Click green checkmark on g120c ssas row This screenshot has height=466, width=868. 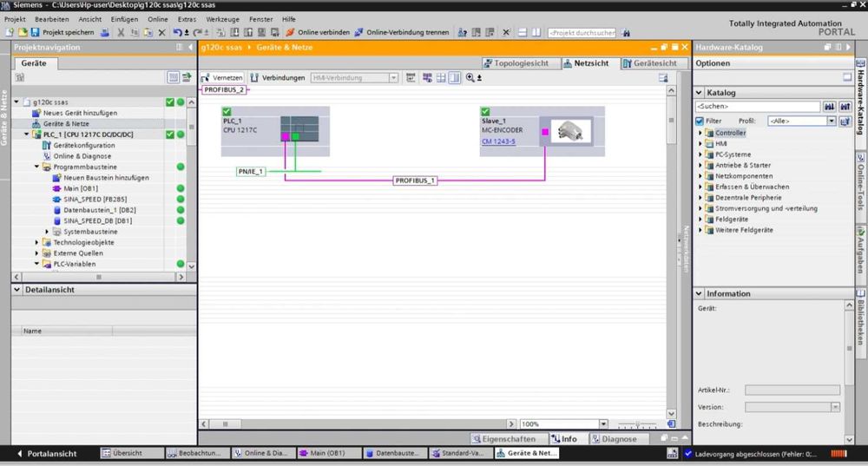170,102
